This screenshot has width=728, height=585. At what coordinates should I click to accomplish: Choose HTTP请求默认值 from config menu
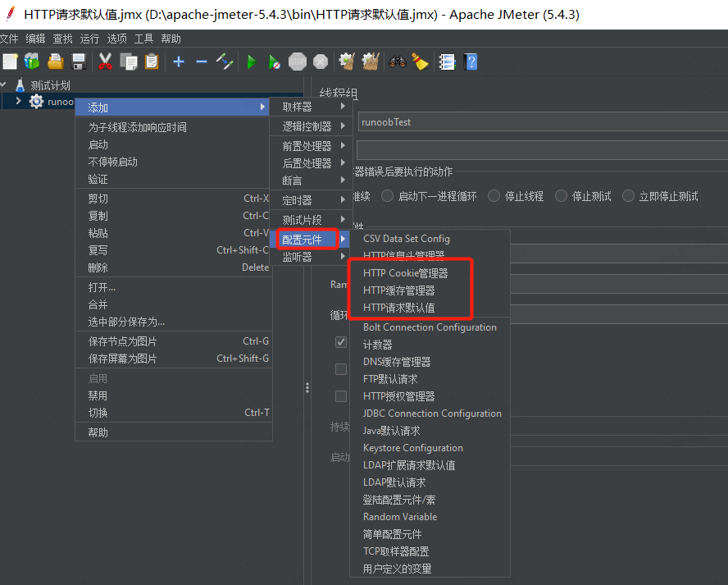click(430, 308)
